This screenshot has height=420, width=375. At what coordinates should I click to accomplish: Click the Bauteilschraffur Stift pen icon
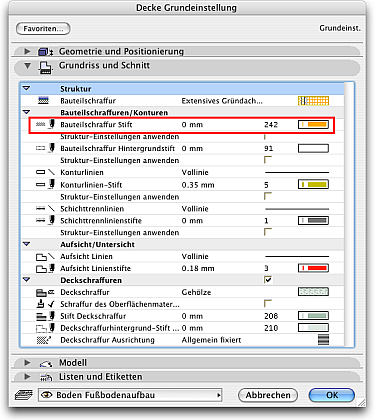coord(45,125)
